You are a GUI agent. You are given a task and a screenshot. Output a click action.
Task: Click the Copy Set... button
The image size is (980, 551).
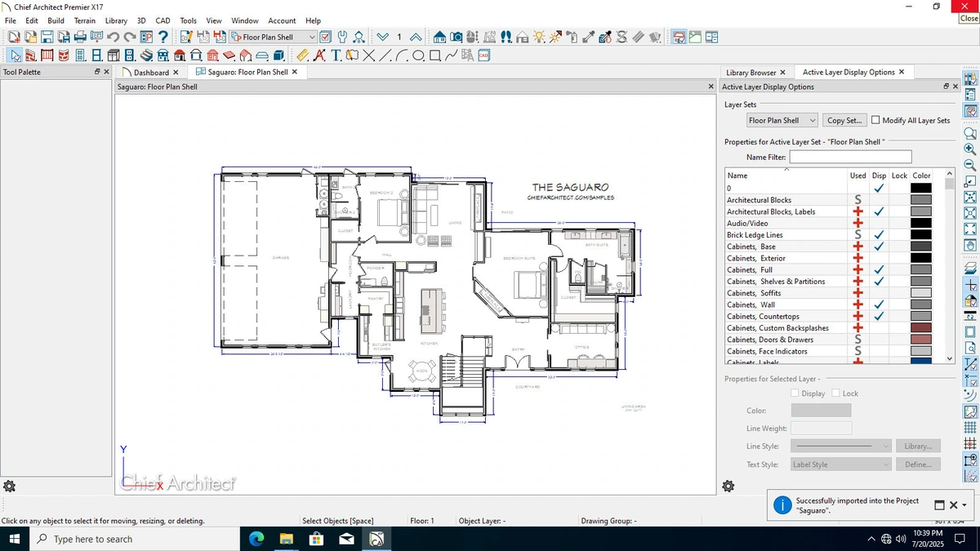point(844,120)
